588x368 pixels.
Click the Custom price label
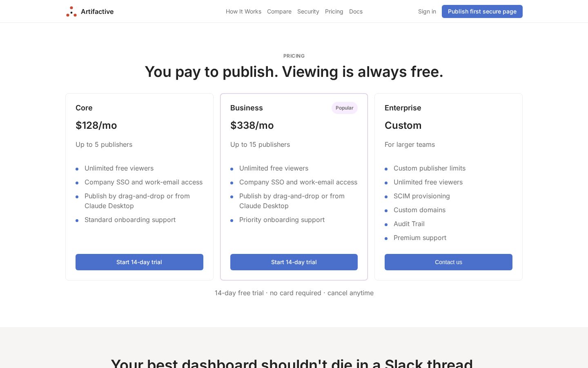coord(403,126)
